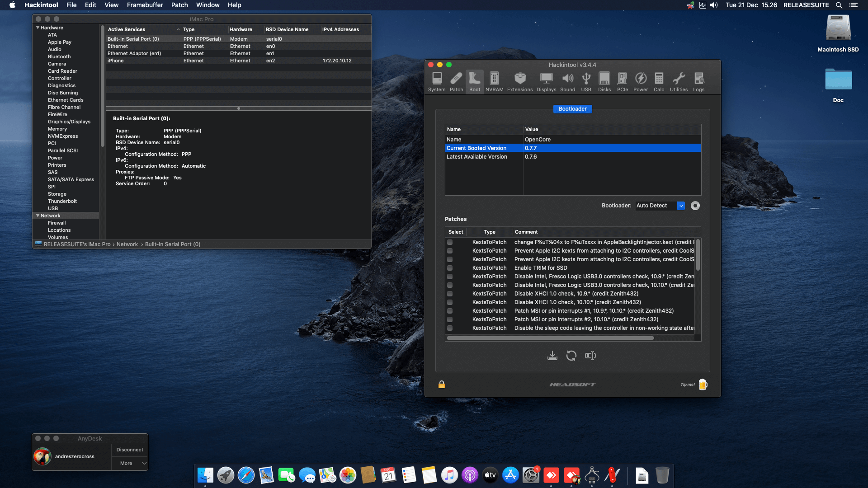Open the Calc toolbar icon

[x=659, y=82]
